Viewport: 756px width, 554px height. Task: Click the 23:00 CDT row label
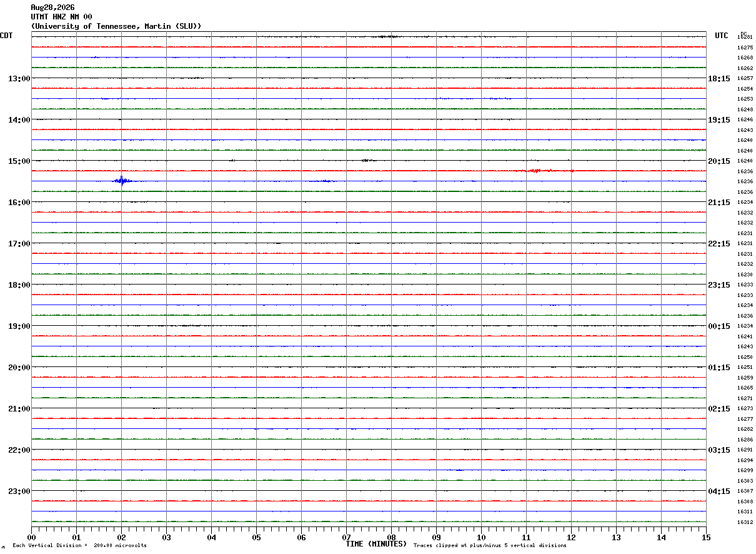click(x=19, y=491)
